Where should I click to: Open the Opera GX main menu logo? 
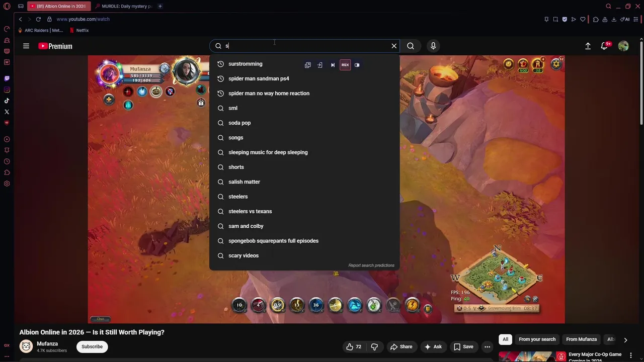pyautogui.click(x=7, y=7)
